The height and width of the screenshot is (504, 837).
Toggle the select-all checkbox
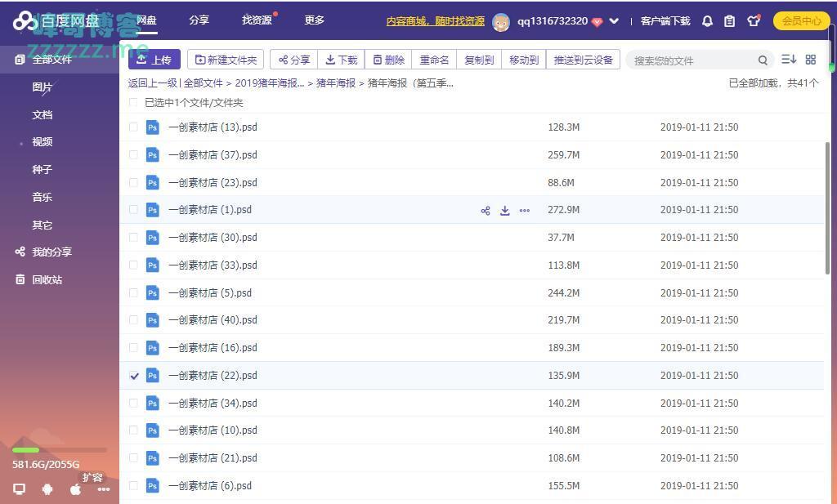pos(133,102)
